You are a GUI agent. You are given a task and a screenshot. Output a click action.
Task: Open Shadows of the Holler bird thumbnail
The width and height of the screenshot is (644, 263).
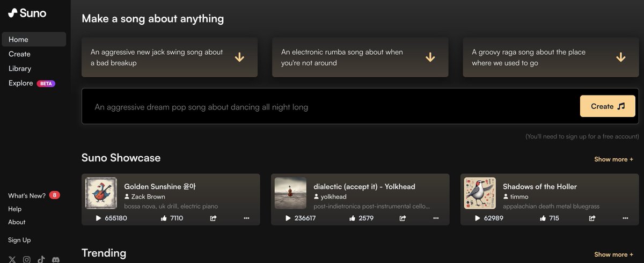[x=480, y=193]
